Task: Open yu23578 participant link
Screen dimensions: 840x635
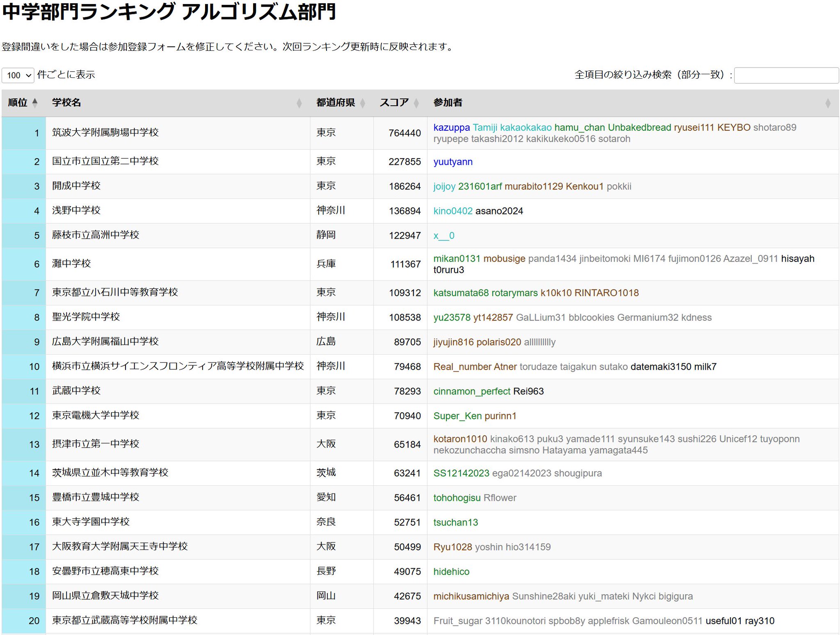Action: (452, 318)
